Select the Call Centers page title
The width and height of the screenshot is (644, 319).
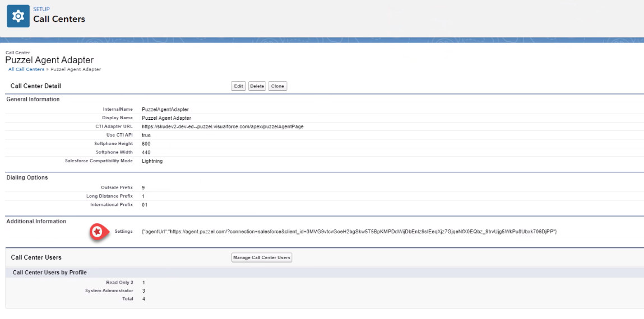[59, 19]
